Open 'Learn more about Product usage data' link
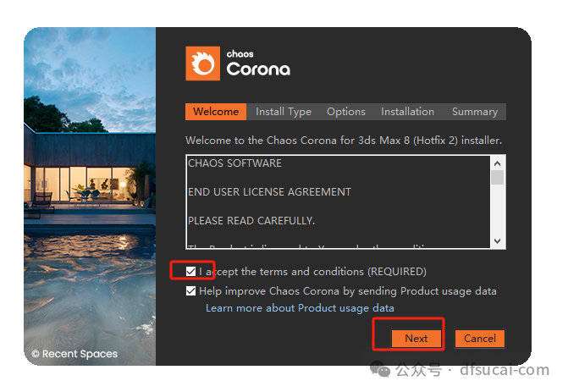The height and width of the screenshot is (392, 568). pos(300,308)
